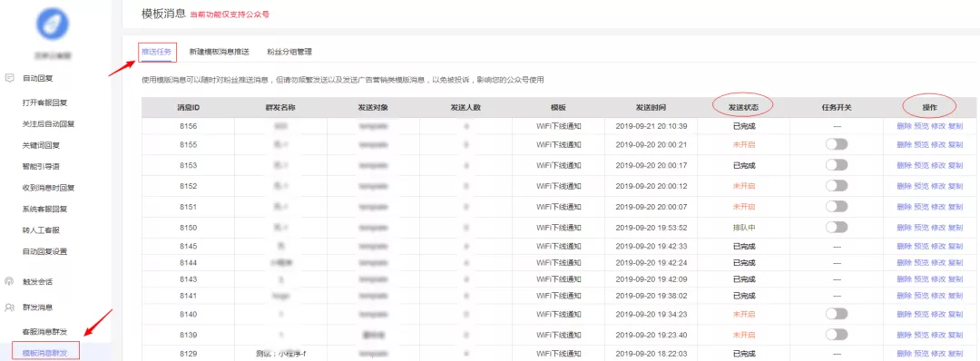Turn on the task switch for message 8139
The width and height of the screenshot is (980, 361).
tap(837, 334)
